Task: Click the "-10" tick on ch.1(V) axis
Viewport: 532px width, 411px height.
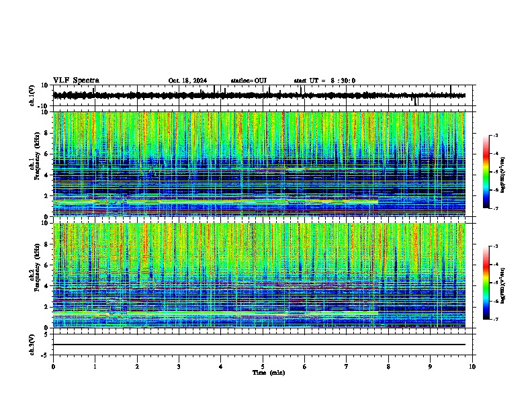Action: [x=44, y=106]
